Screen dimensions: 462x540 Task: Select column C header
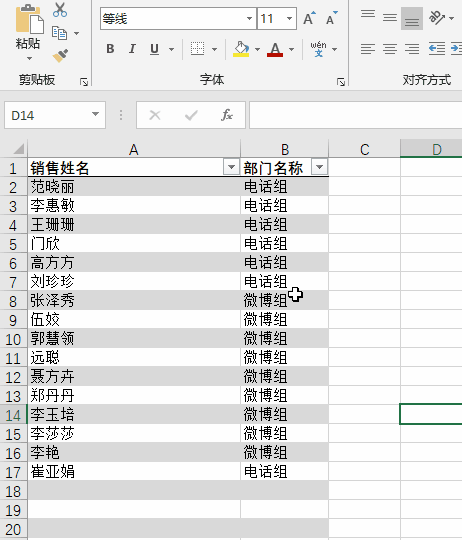(365, 149)
